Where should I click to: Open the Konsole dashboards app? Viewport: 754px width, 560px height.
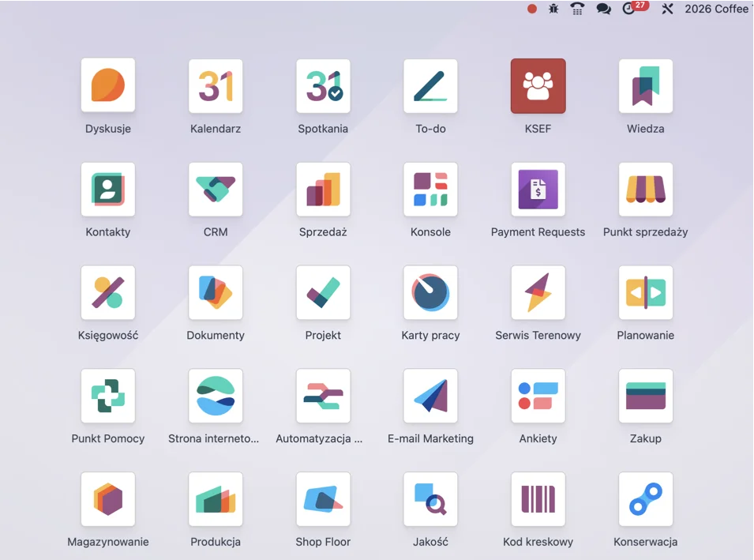coord(430,189)
